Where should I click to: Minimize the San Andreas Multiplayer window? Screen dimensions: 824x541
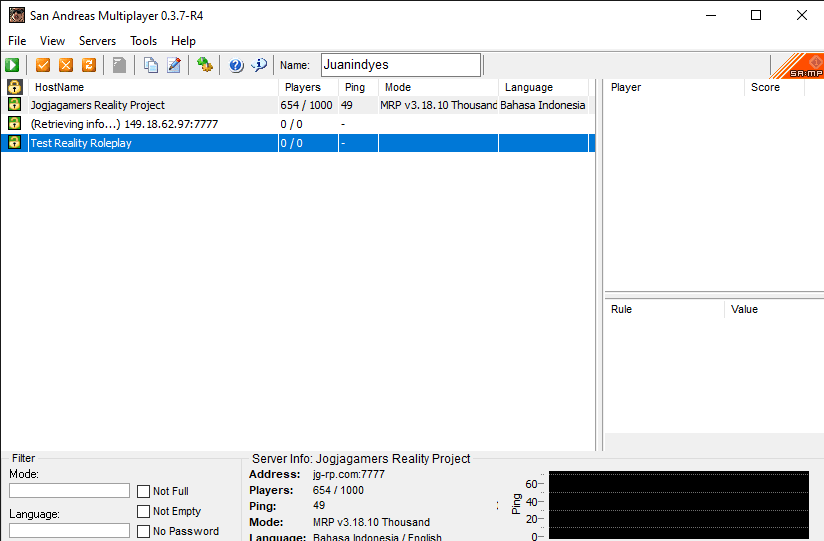711,15
